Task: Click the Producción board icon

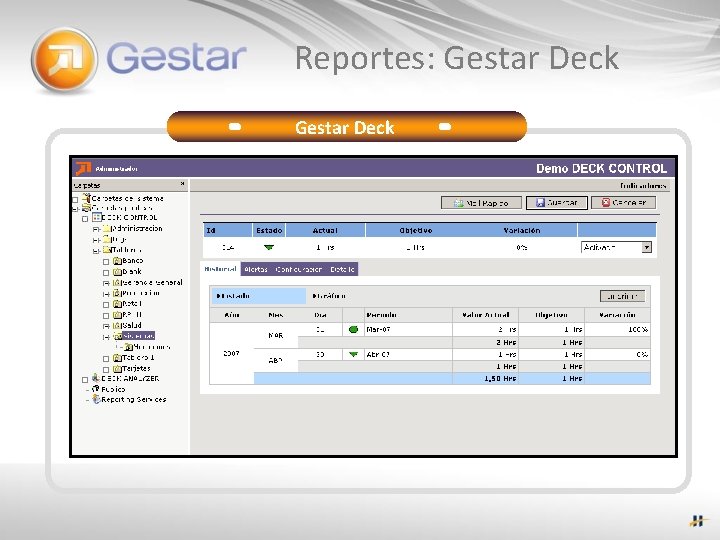Action: [117, 293]
